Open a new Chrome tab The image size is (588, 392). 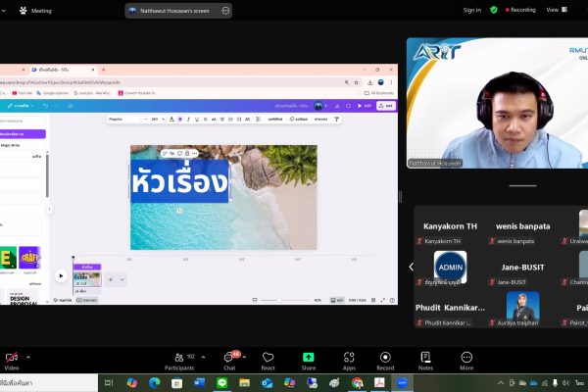[103, 70]
